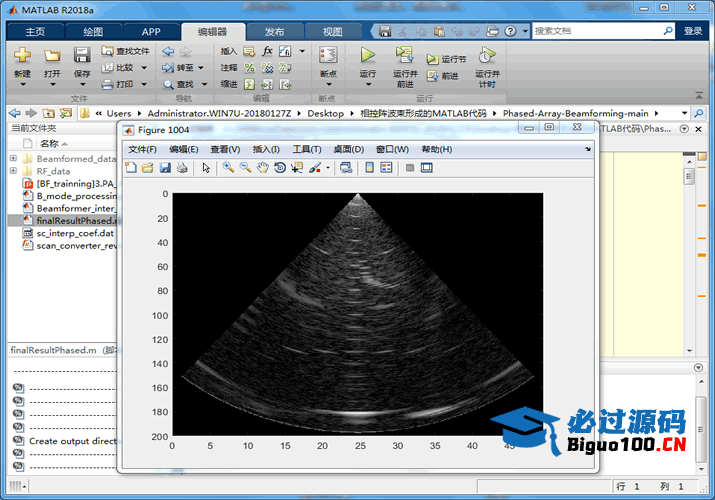Open the Brush tool color dropdown arrow
The image size is (715, 500).
click(327, 168)
